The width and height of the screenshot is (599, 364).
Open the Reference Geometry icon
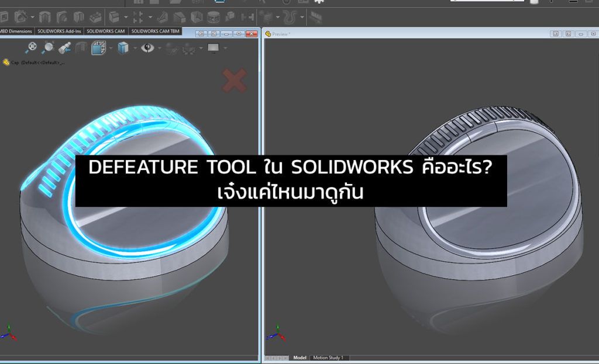pyautogui.click(x=266, y=17)
